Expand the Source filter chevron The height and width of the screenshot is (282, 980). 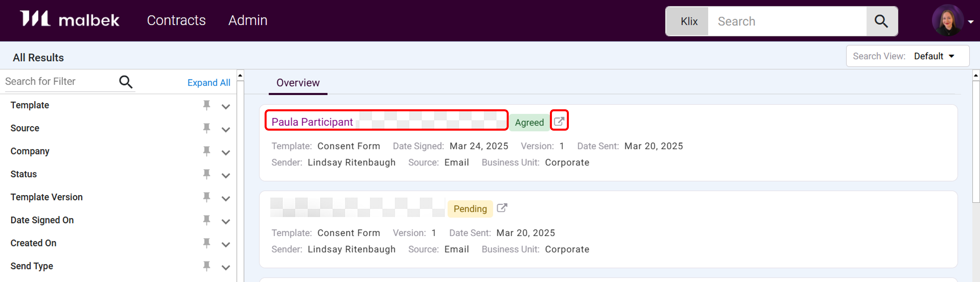coord(226,130)
